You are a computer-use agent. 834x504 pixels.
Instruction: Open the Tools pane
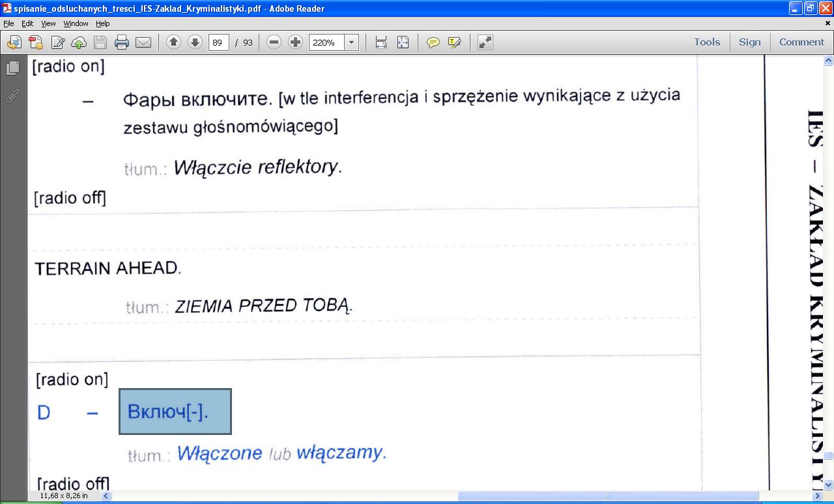707,42
